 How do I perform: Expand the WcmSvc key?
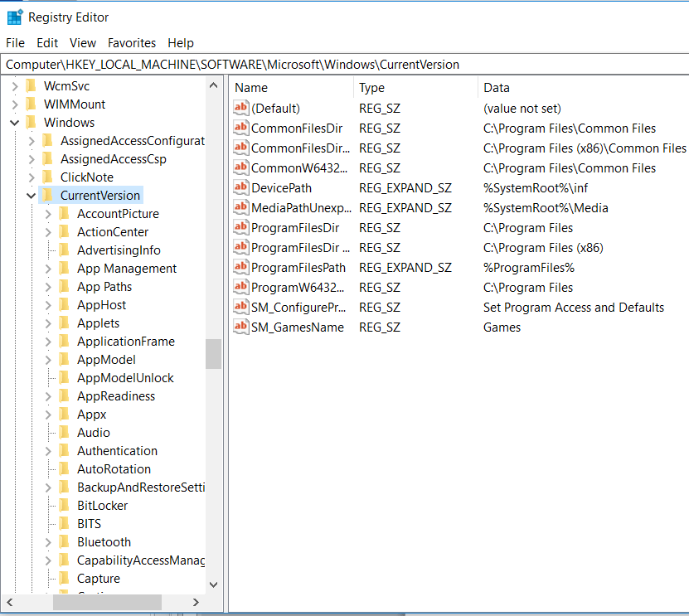click(14, 86)
